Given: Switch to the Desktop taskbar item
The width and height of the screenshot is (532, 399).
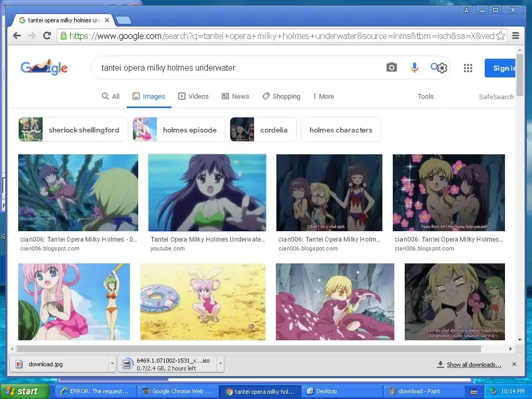Looking at the screenshot, I should [x=342, y=392].
